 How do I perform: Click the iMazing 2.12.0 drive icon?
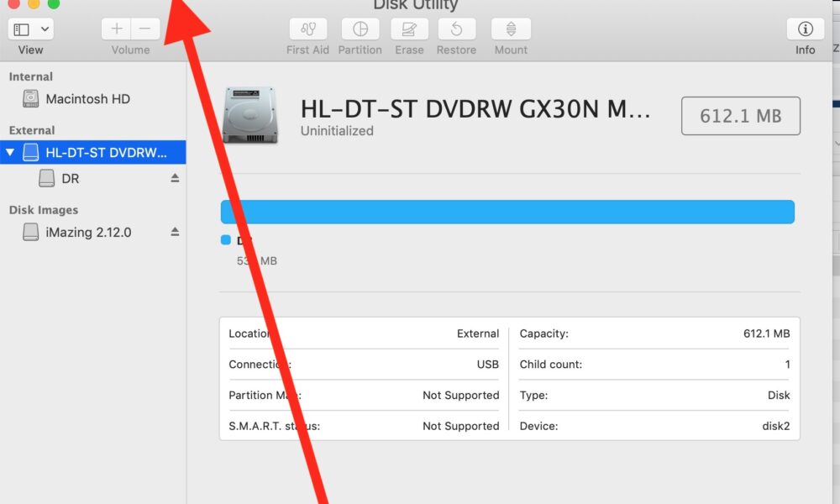pos(30,233)
